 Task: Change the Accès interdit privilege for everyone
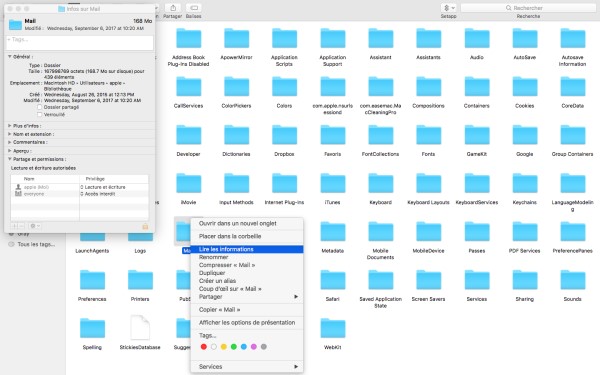(98, 194)
